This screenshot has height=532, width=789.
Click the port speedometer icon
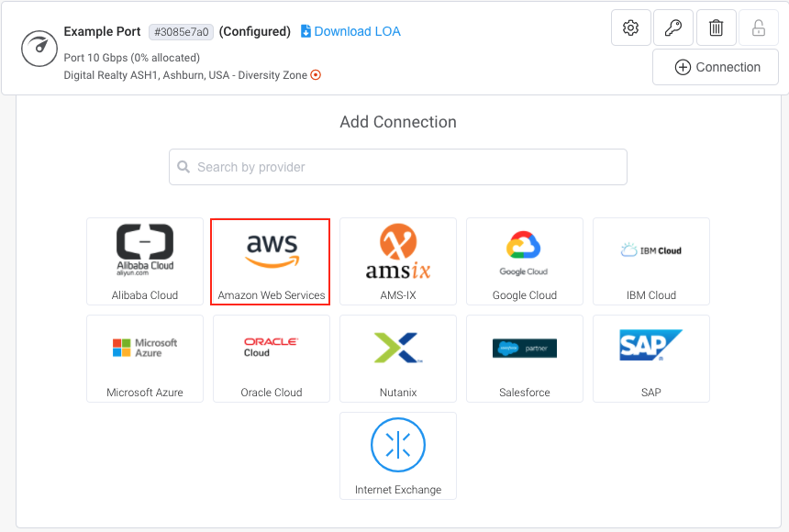click(x=39, y=49)
